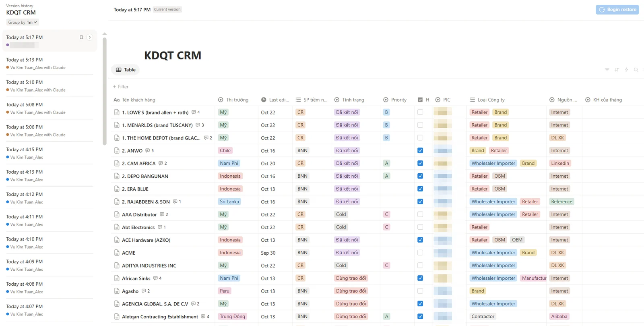This screenshot has width=644, height=326.
Task: Uncheck H checkbox for African Sinks
Action: (x=420, y=278)
